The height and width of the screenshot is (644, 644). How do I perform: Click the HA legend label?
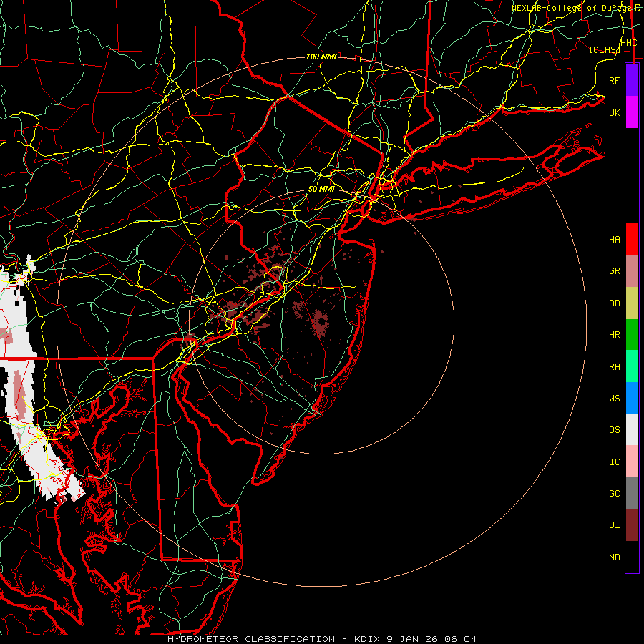(615, 240)
